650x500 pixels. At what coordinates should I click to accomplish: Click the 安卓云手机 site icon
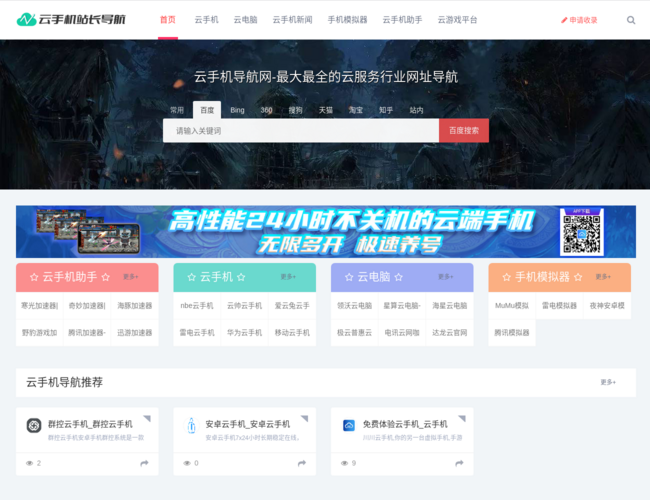tap(191, 425)
